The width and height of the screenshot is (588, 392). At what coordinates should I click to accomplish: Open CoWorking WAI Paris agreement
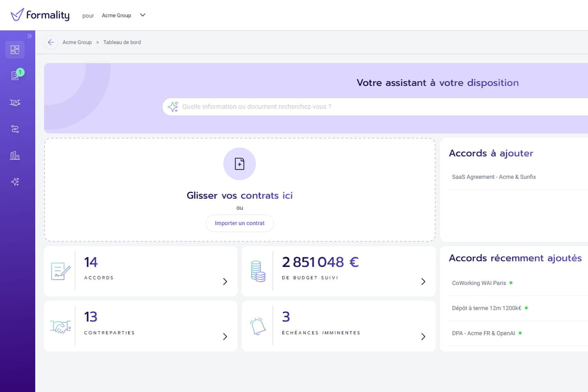(479, 283)
